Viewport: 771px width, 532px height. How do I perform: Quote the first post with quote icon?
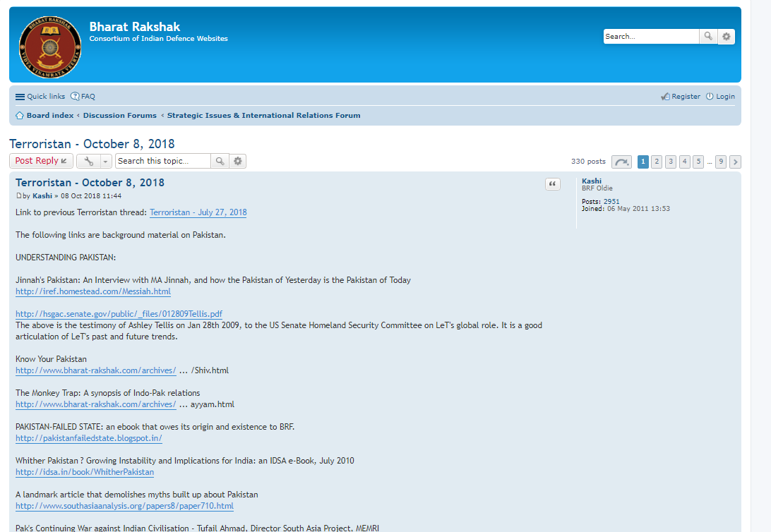coord(553,183)
